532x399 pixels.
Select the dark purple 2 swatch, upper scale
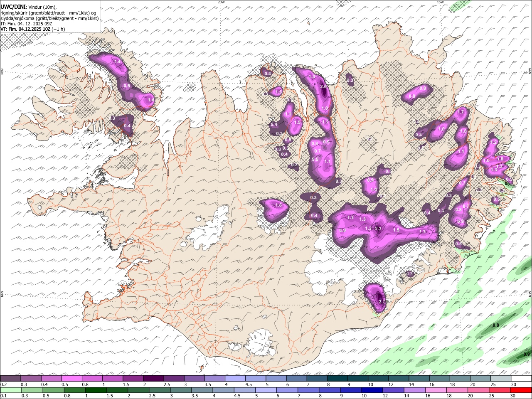click(153, 378)
